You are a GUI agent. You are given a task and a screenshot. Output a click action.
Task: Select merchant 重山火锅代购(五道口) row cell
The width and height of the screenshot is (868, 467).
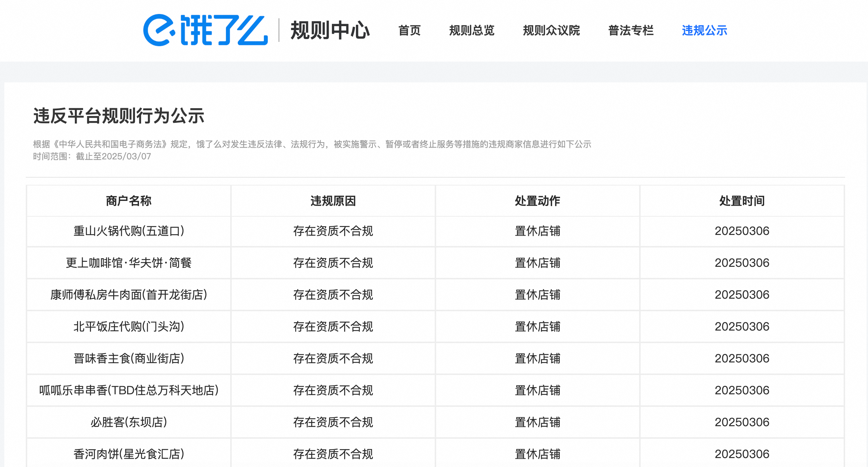129,231
